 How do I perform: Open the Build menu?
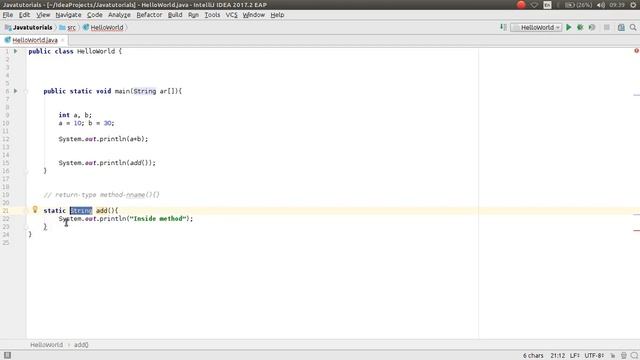pos(175,15)
